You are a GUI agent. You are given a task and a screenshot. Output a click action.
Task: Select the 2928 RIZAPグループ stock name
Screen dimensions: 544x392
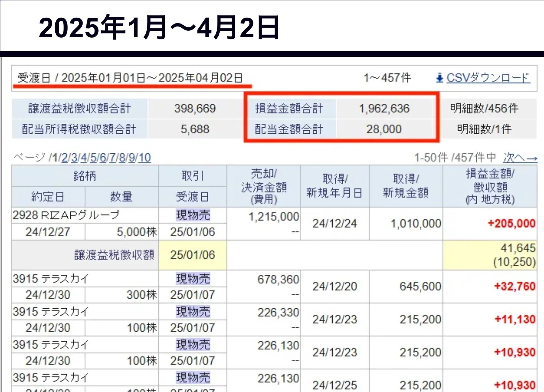(65, 215)
